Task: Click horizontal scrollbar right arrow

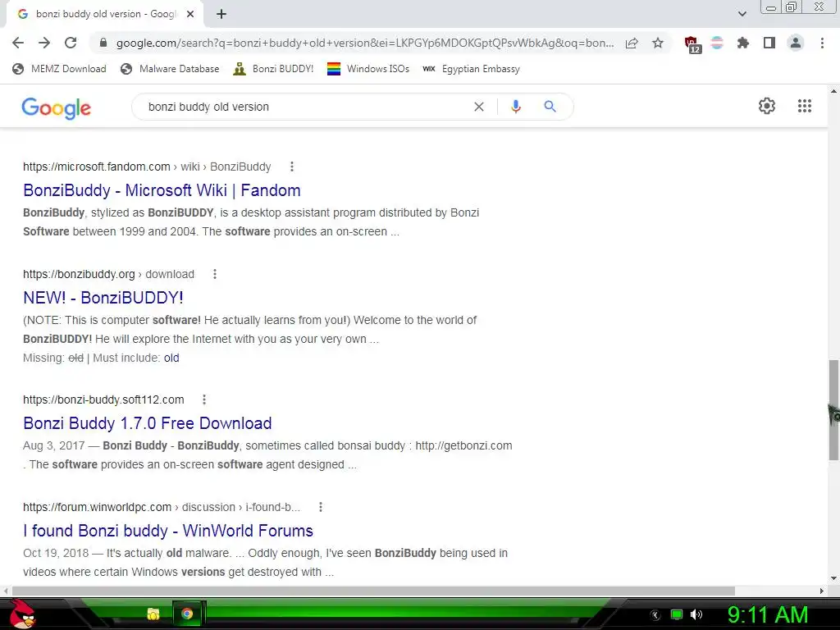Action: click(x=822, y=591)
